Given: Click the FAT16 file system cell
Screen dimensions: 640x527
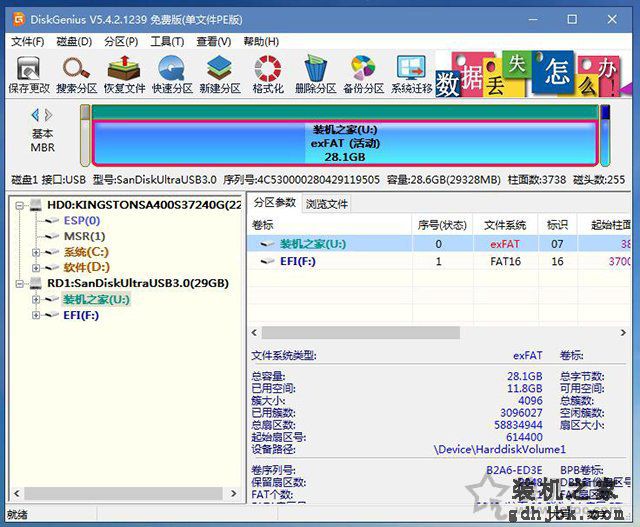Looking at the screenshot, I should tap(505, 261).
